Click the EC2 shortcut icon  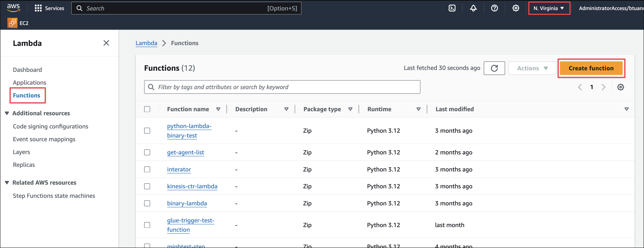pyautogui.click(x=12, y=23)
